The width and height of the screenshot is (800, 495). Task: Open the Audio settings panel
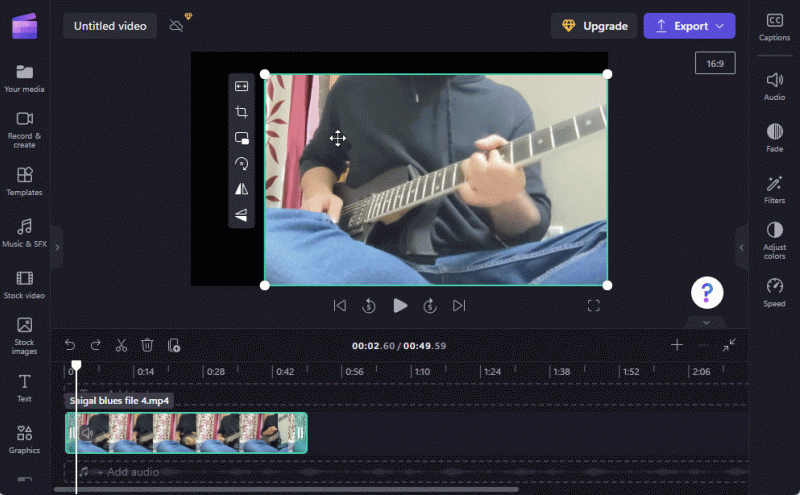point(774,86)
